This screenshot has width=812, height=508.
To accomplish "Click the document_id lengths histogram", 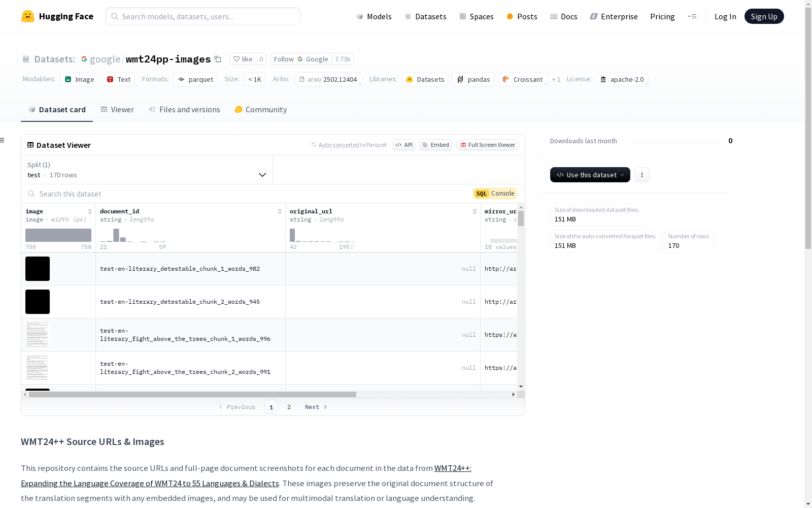I will [133, 235].
